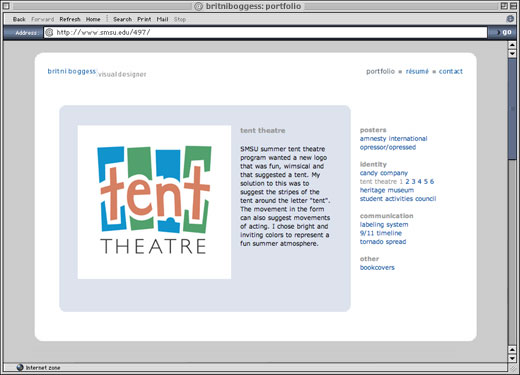Open Mail from the toolbar
This screenshot has width=520, height=375.
point(162,19)
